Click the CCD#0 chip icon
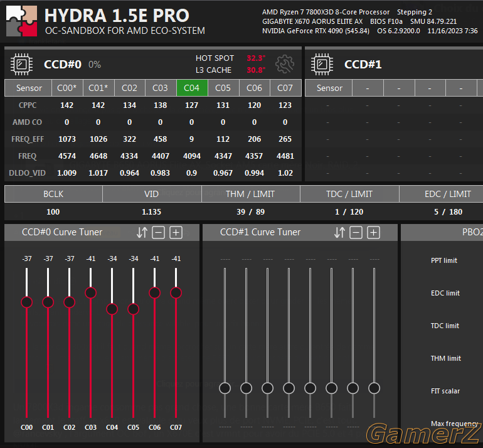The width and height of the screenshot is (483, 448). tap(21, 65)
